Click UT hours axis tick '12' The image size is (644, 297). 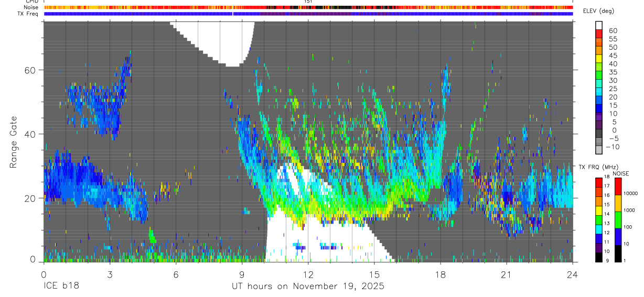[308, 274]
